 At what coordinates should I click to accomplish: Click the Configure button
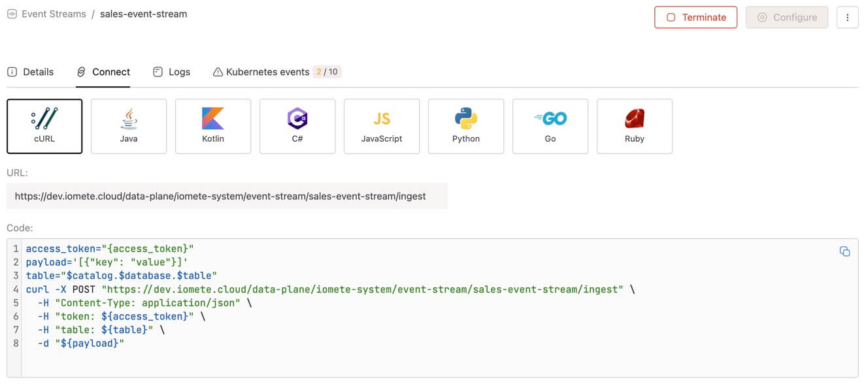787,17
